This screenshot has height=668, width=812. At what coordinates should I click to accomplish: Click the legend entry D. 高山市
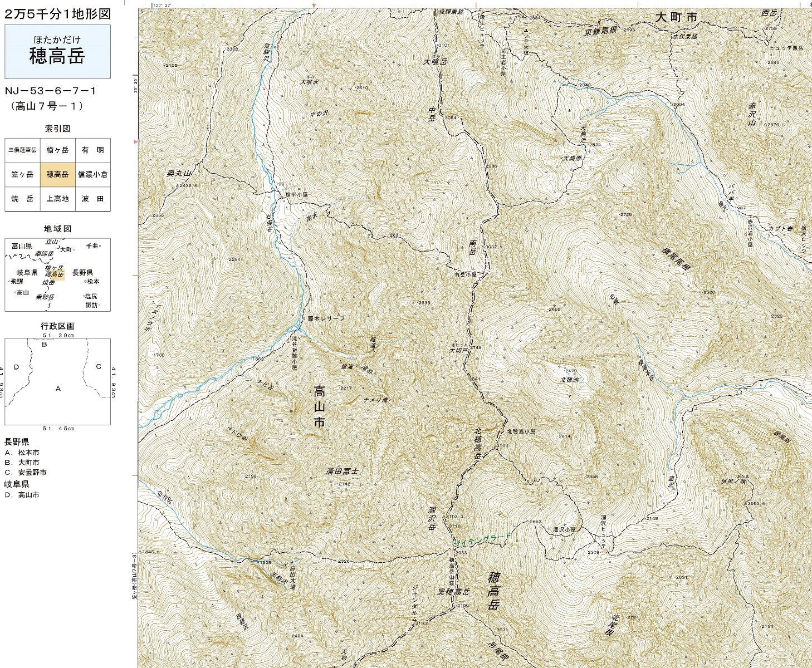coord(22,495)
